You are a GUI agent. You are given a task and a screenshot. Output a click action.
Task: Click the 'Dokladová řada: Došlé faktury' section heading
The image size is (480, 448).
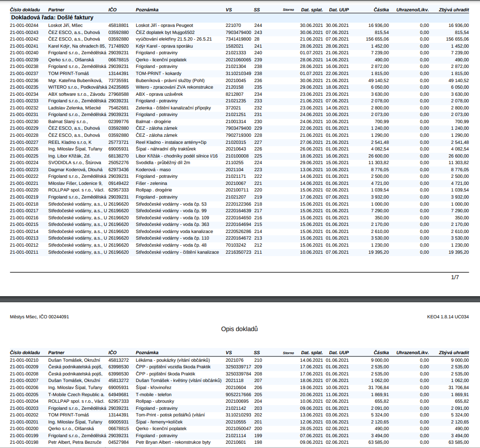(52, 17)
